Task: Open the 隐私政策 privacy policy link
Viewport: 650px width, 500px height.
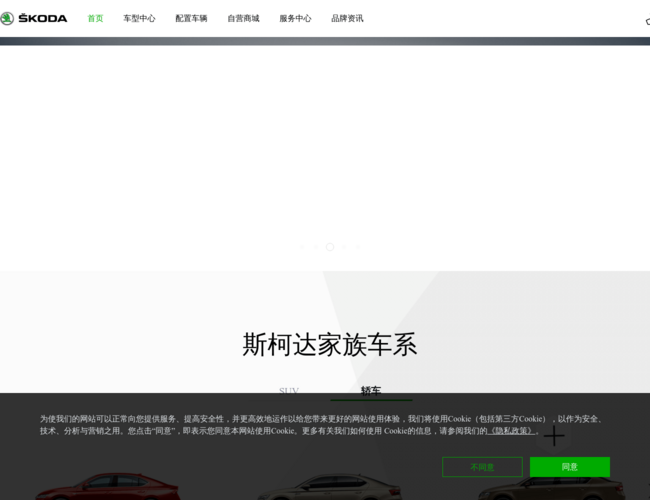Action: (x=511, y=431)
